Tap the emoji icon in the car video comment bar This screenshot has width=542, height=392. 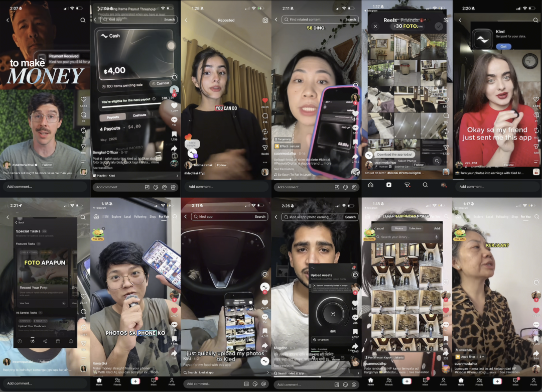tap(255, 383)
